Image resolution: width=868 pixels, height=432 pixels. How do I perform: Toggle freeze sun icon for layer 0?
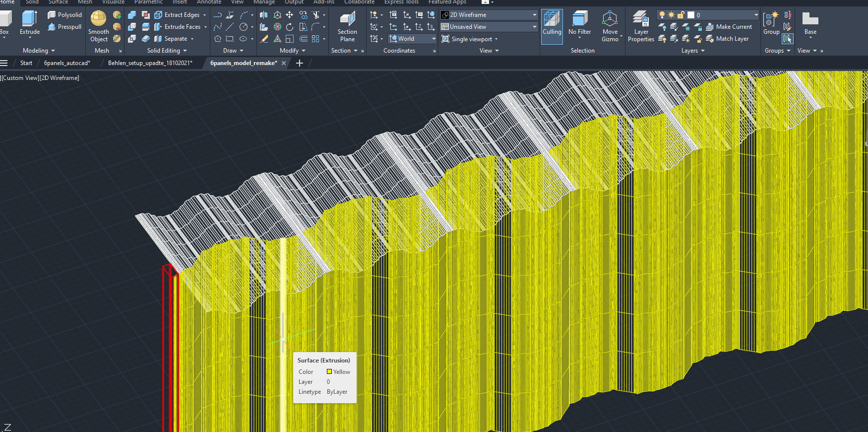point(671,15)
